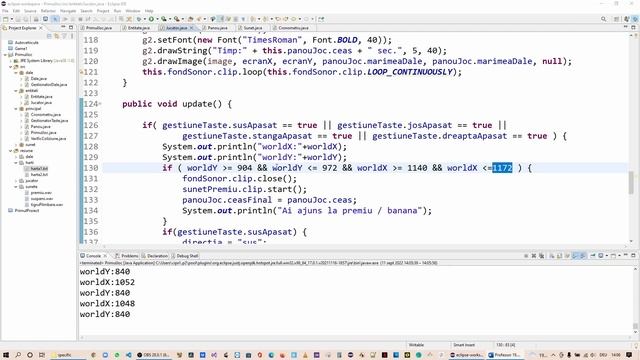
Task: Switch to the Debug Shell tab
Action: (x=184, y=256)
